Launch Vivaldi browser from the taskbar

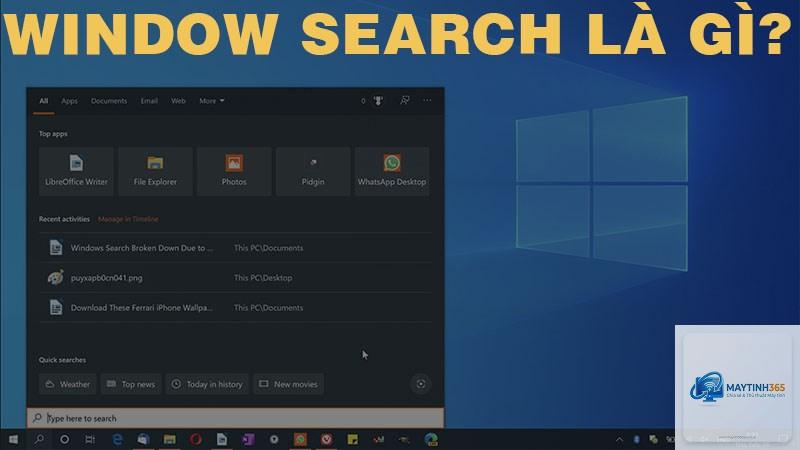(x=327, y=439)
